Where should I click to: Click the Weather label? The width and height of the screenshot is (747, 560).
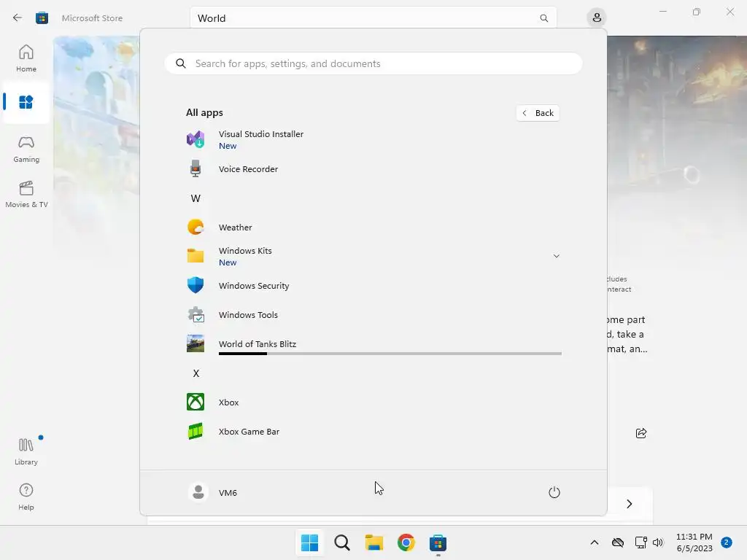tap(236, 227)
